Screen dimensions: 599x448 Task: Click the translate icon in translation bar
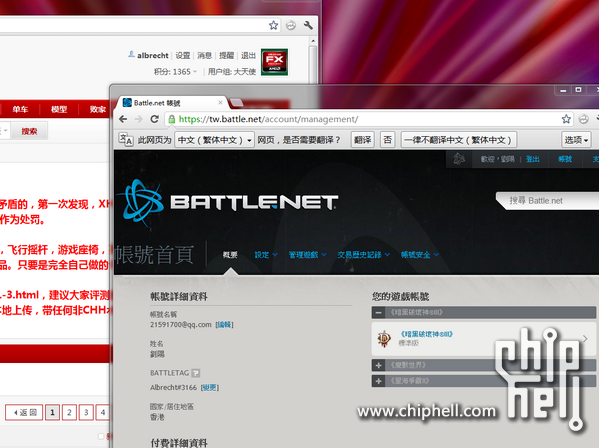[125, 140]
